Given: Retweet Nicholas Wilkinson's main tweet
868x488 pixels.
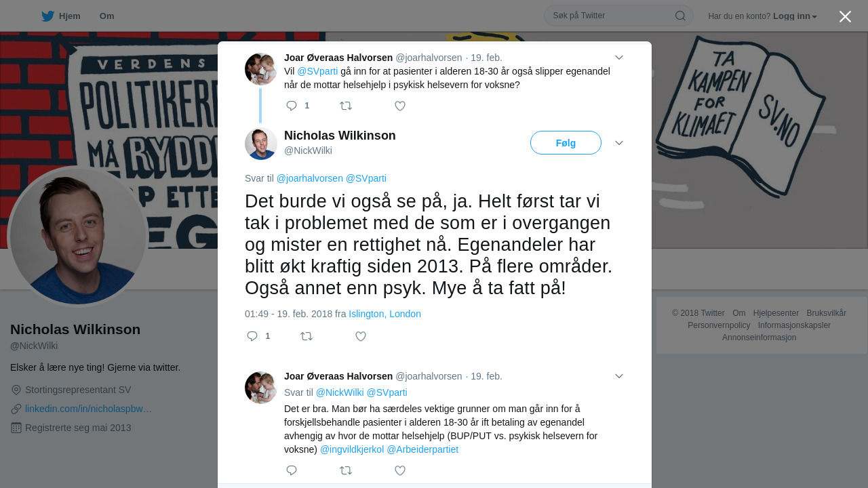Looking at the screenshot, I should coord(307,336).
